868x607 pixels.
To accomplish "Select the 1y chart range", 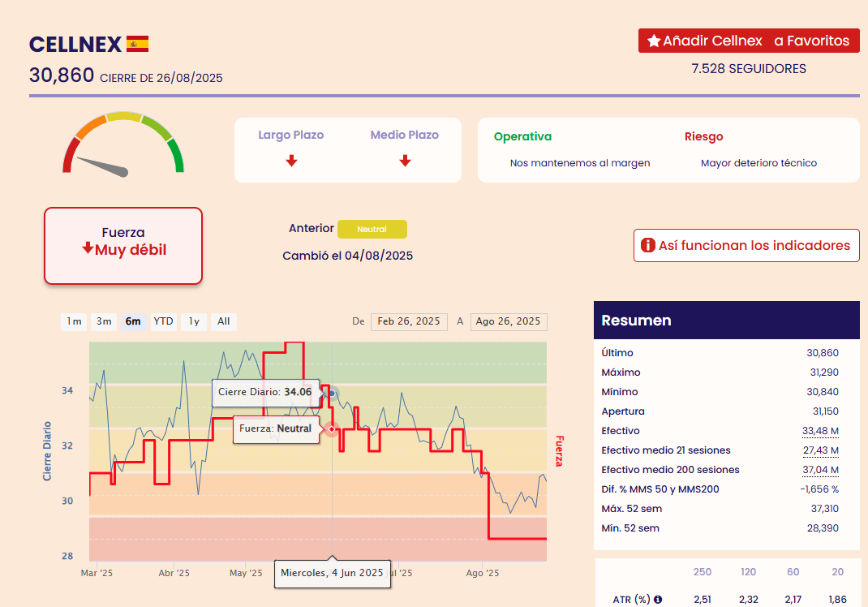I will (194, 322).
